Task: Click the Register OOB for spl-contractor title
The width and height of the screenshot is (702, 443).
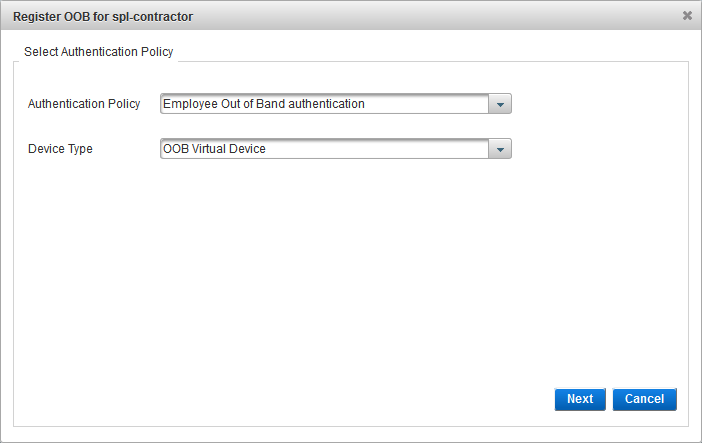Action: (103, 17)
